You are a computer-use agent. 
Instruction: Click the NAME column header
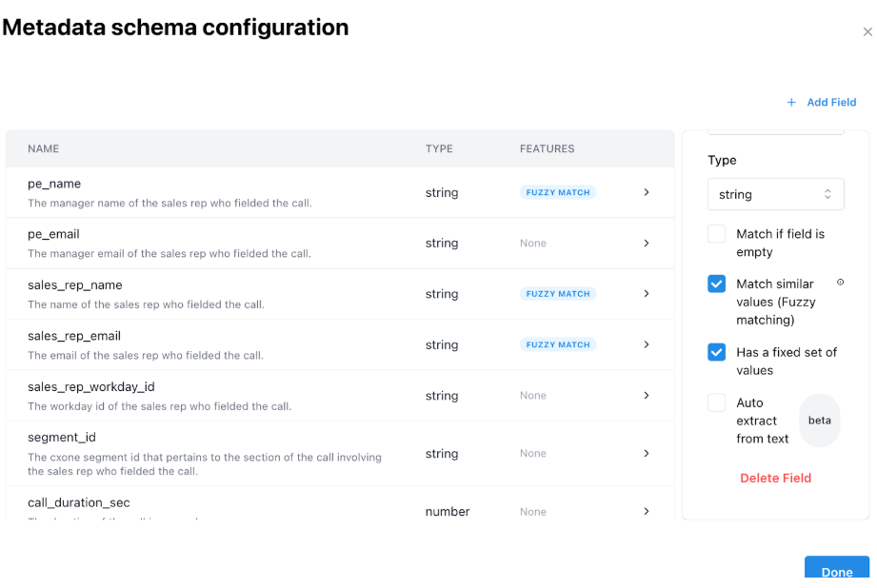(x=44, y=148)
